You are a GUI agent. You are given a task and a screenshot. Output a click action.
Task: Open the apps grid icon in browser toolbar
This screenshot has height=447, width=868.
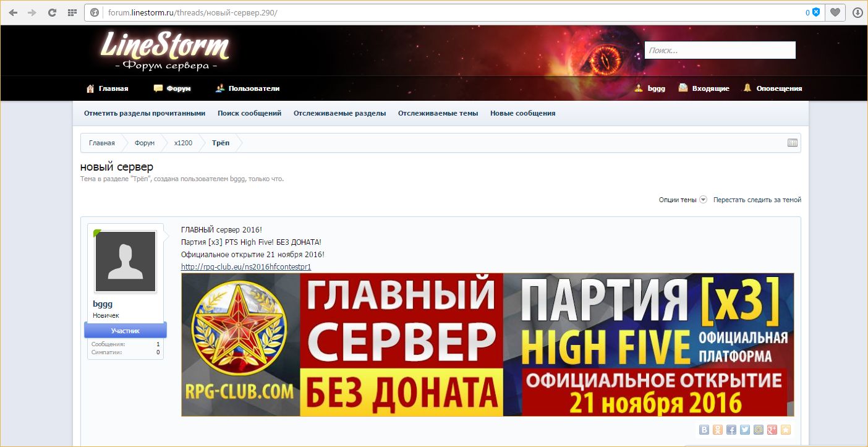tap(72, 12)
